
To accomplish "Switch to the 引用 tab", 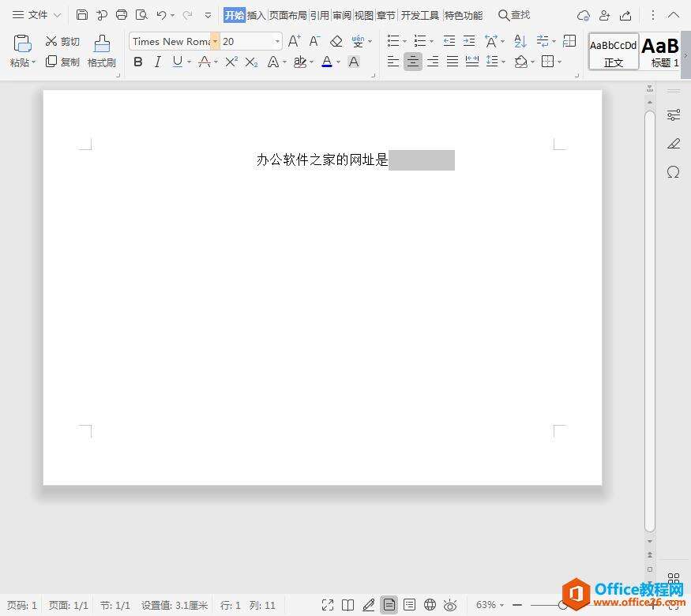I will [320, 16].
